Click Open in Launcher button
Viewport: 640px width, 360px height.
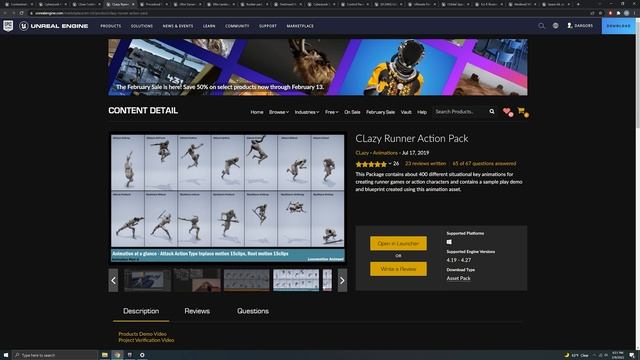coord(398,243)
